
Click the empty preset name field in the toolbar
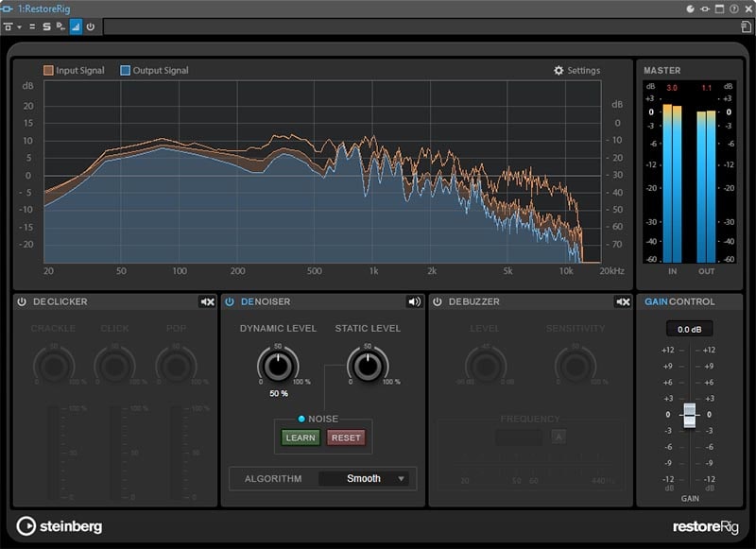click(420, 27)
